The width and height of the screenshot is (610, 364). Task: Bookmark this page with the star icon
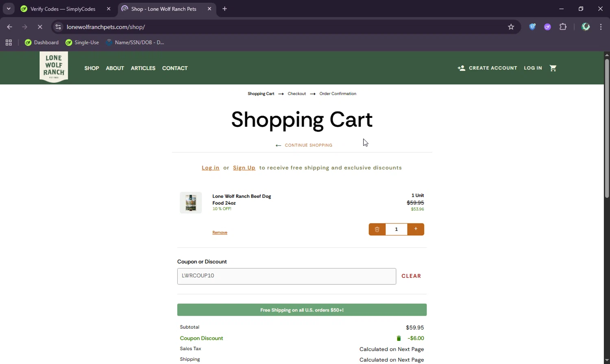(x=511, y=27)
